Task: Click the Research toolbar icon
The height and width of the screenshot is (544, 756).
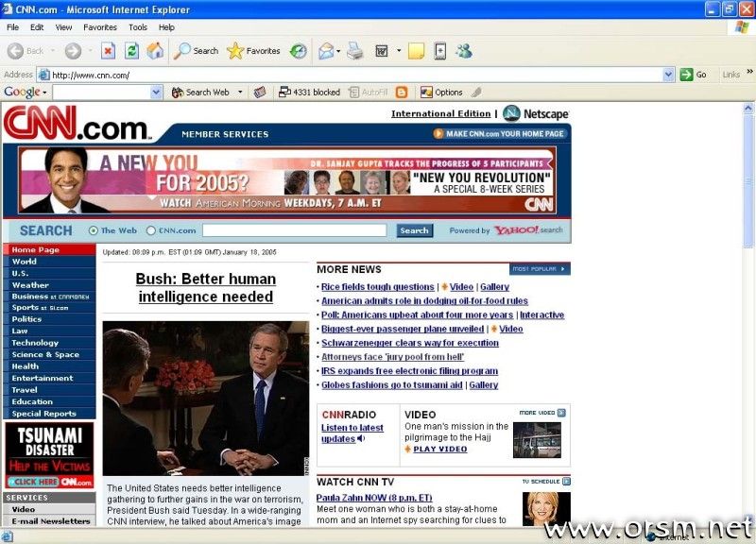Action: tap(440, 51)
